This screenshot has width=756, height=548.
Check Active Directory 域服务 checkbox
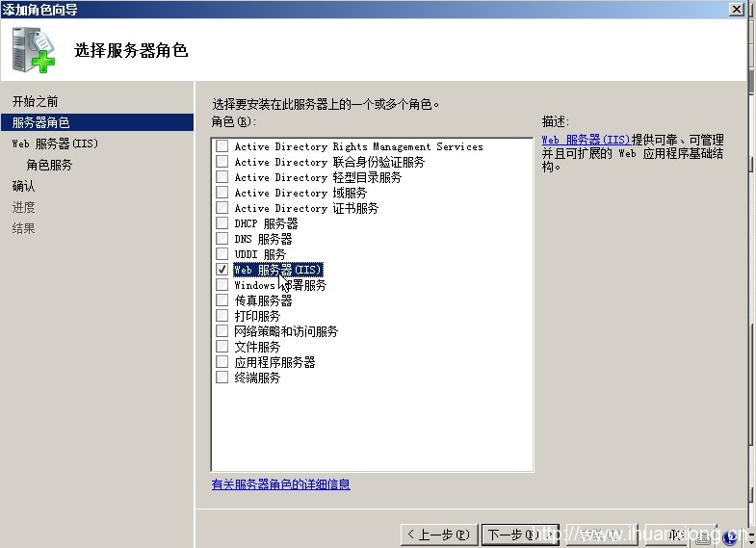coord(222,193)
